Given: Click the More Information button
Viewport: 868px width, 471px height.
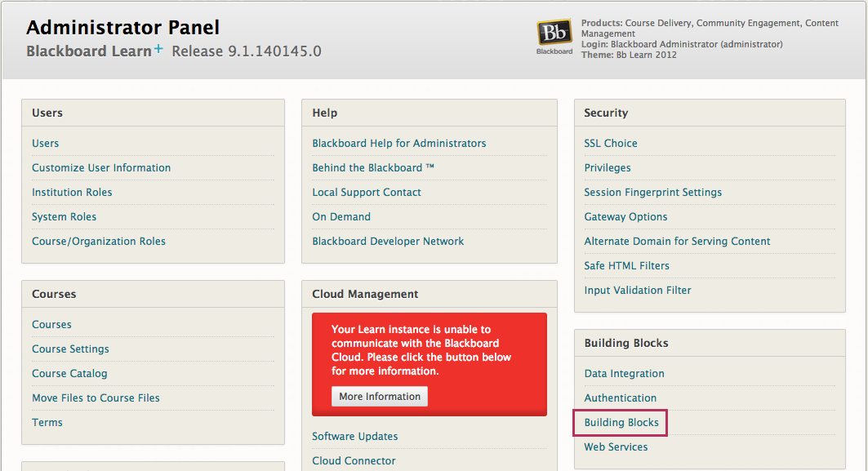Looking at the screenshot, I should 380,396.
